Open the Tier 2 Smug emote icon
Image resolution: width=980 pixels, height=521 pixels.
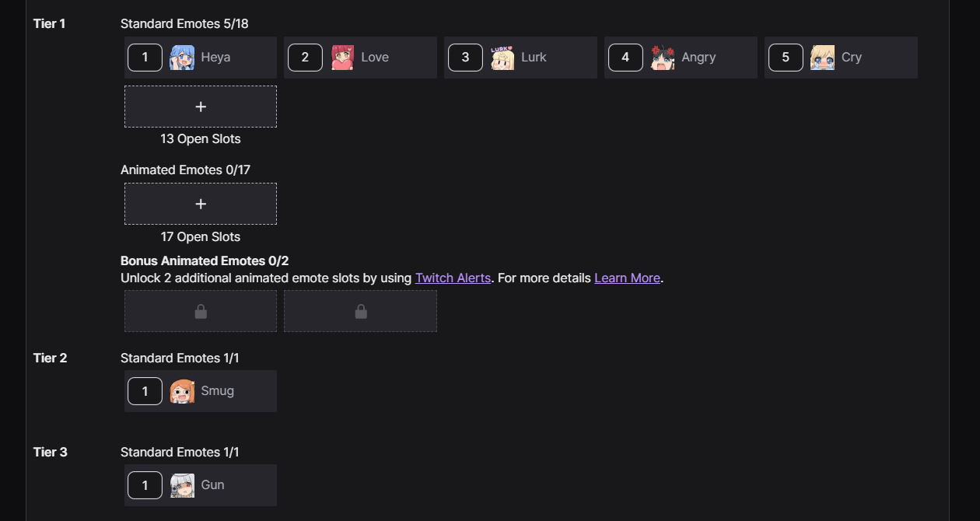(182, 391)
